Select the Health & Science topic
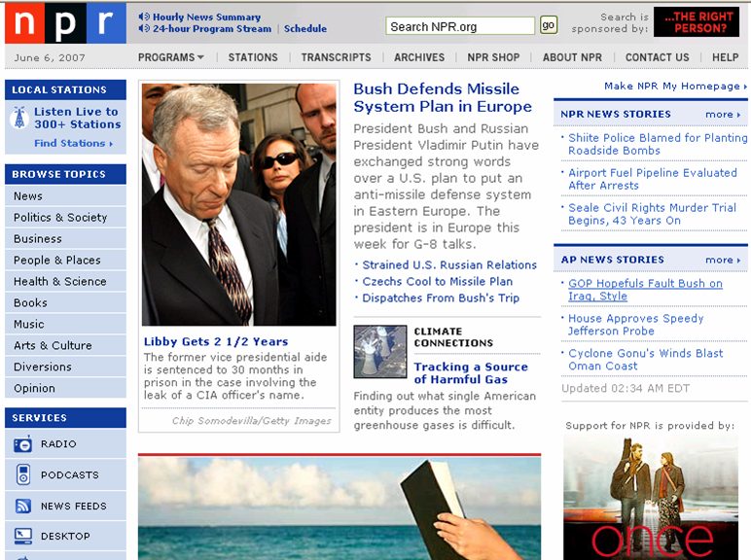751x560 pixels. pos(65,281)
